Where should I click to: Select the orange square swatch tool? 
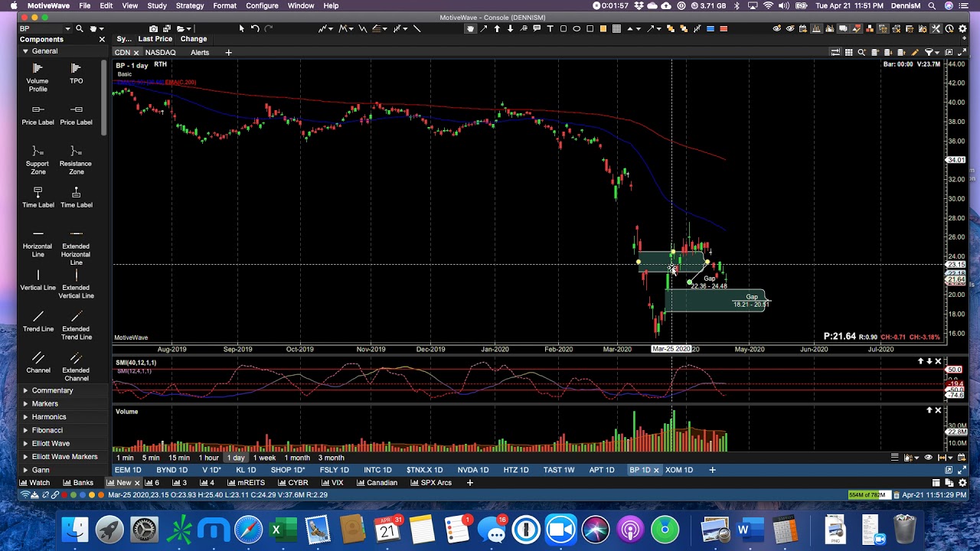tap(603, 28)
